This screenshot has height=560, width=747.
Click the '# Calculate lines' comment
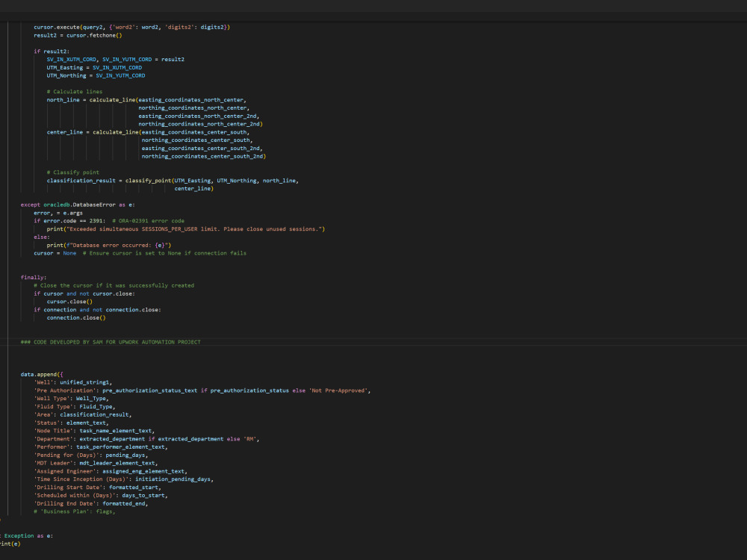74,91
